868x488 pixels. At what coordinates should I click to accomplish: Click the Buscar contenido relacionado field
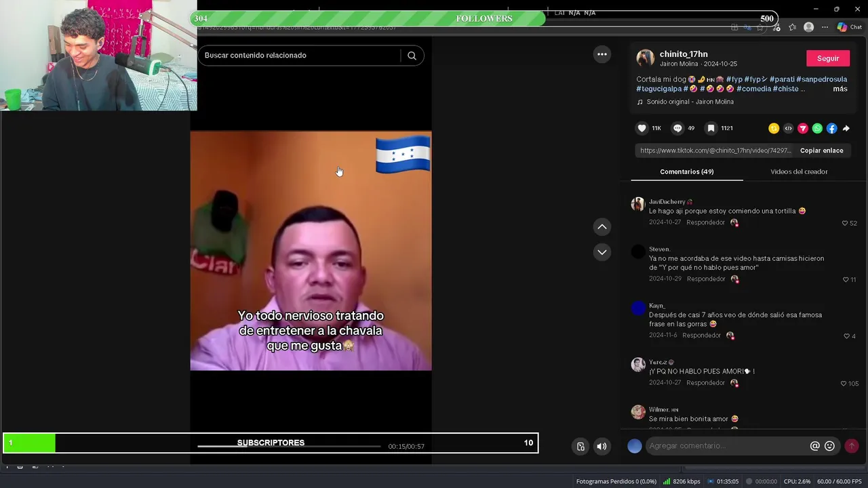coord(302,56)
